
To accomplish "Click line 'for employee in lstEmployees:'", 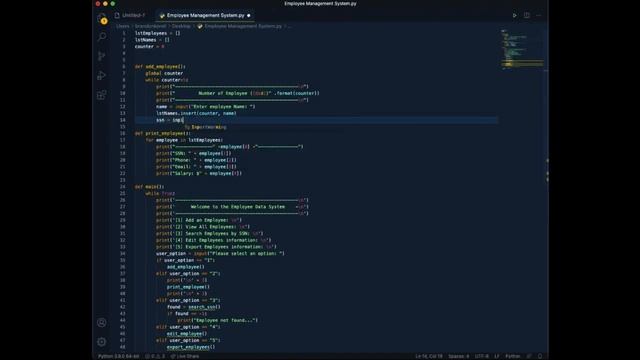I will coord(184,140).
